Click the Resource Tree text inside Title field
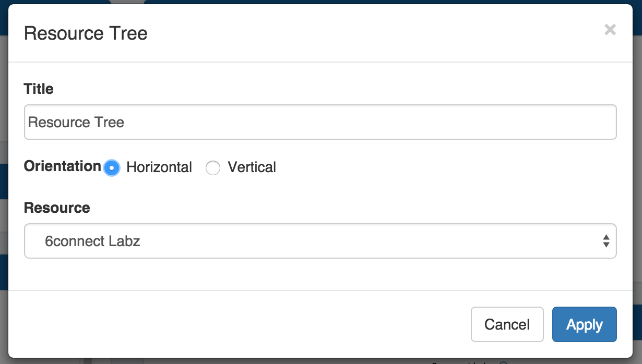 click(76, 122)
